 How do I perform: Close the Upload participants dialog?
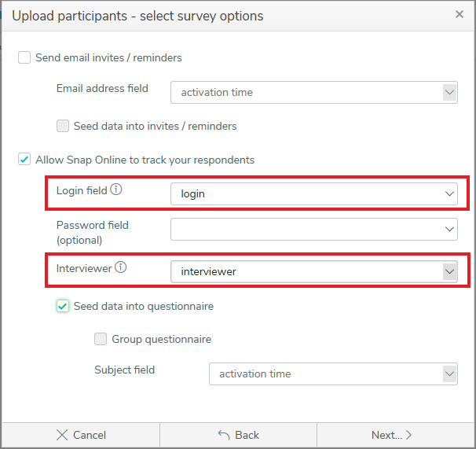(460, 14)
